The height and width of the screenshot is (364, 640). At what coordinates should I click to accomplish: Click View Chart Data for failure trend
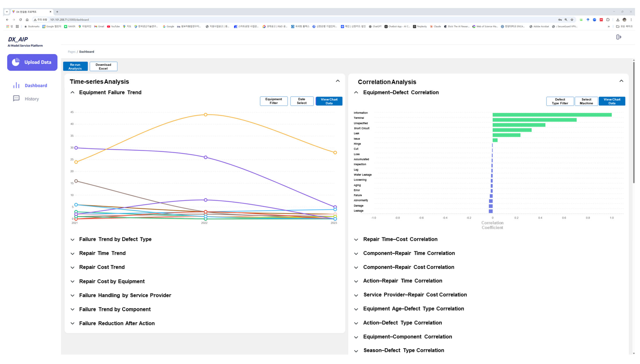pyautogui.click(x=329, y=101)
